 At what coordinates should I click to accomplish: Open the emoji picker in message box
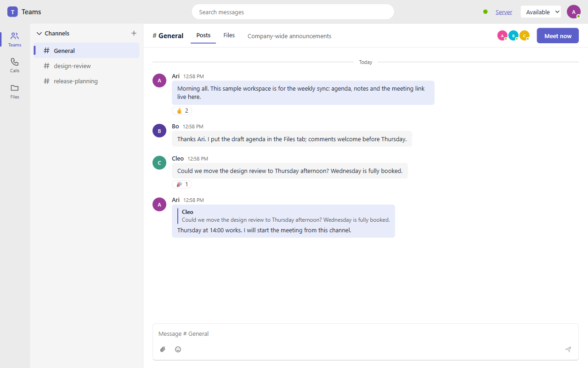[178, 350]
